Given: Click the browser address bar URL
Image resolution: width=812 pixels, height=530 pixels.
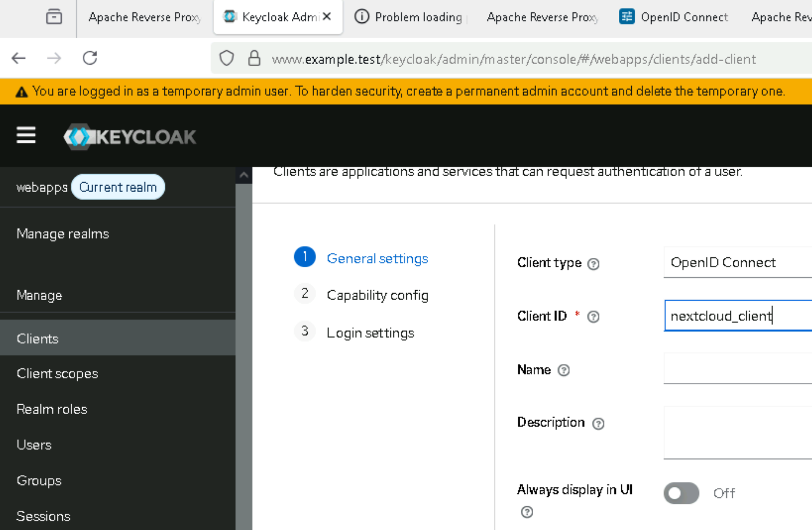Looking at the screenshot, I should coord(514,59).
